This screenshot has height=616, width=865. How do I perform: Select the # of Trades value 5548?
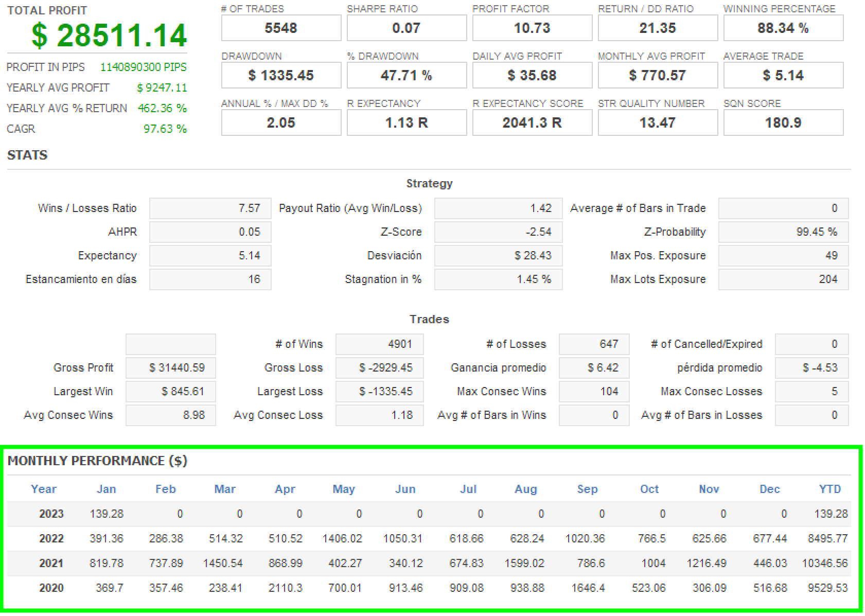tap(281, 28)
